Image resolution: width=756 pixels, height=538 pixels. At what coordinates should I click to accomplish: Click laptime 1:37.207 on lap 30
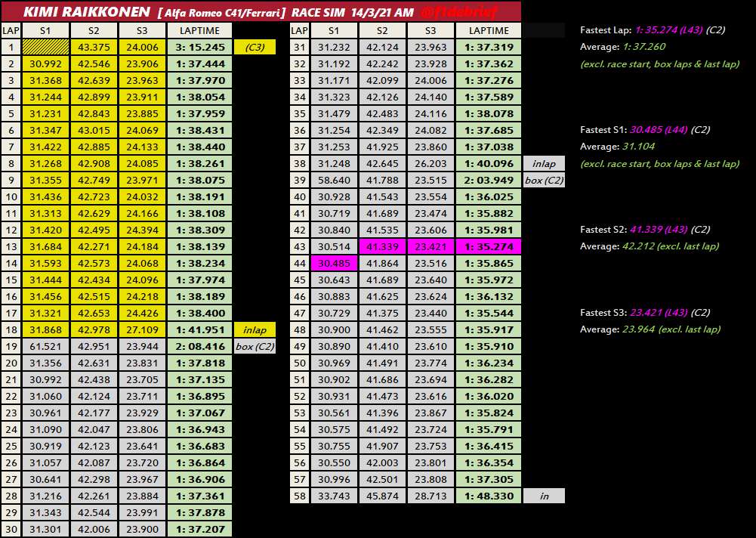(199, 530)
